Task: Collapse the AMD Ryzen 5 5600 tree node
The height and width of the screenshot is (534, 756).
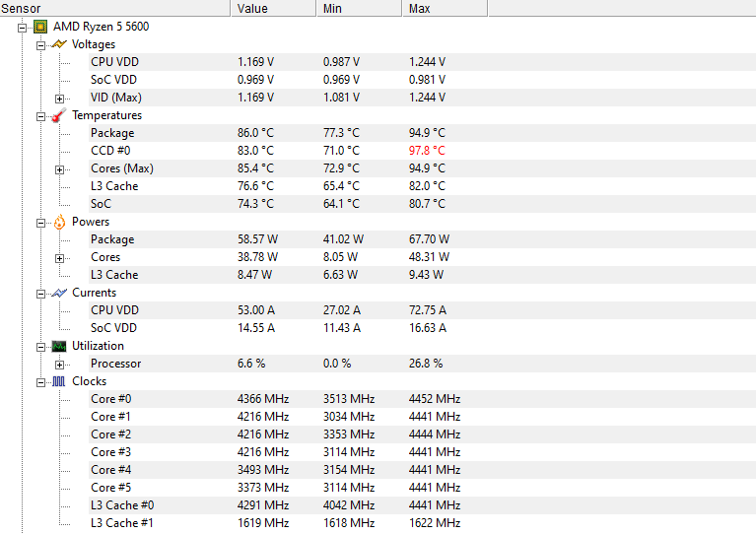Action: click(x=23, y=27)
